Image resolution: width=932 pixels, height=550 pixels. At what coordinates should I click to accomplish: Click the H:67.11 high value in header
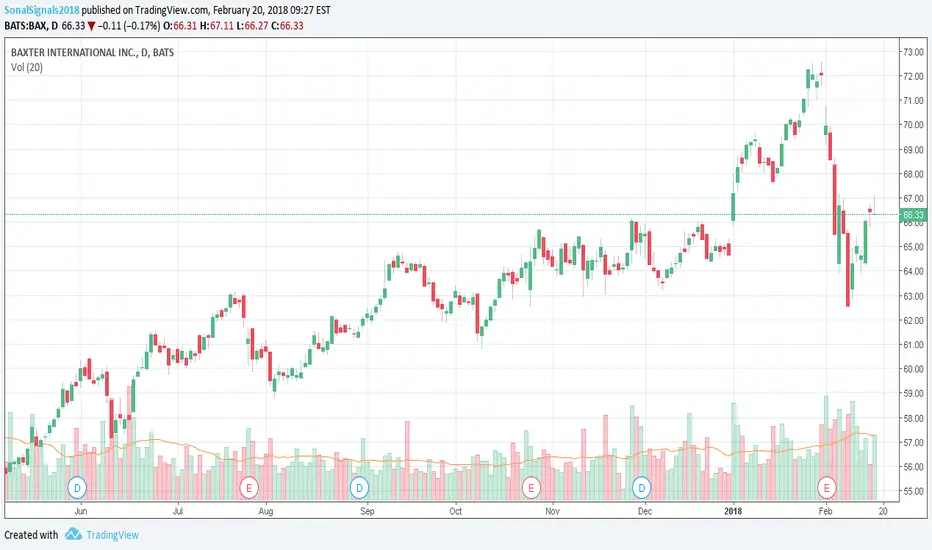pyautogui.click(x=216, y=26)
